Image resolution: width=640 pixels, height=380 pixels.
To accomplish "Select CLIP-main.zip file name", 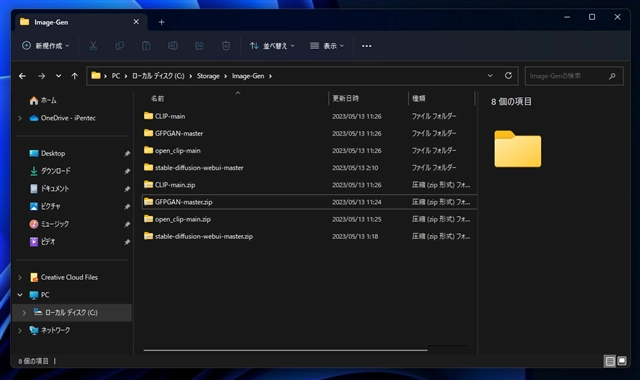I will [175, 185].
